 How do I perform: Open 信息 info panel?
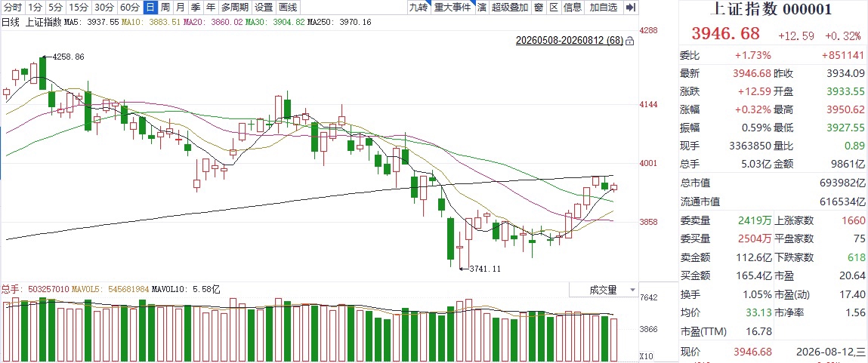click(x=573, y=8)
